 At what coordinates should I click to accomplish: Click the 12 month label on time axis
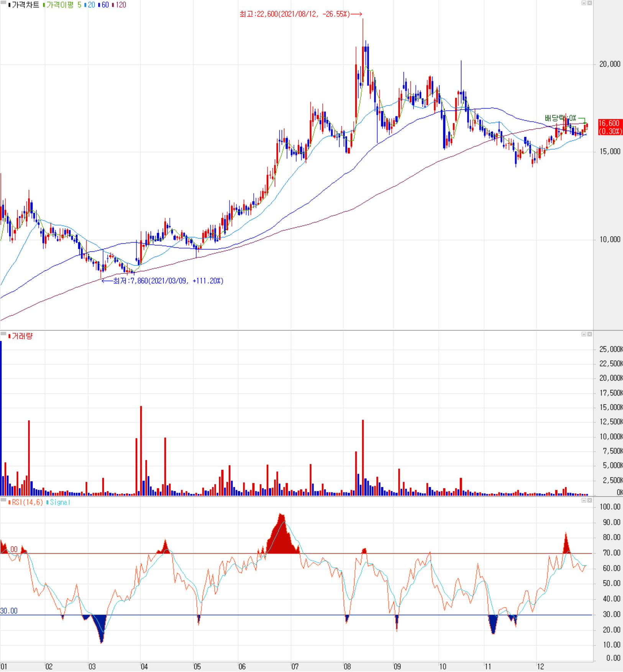tap(540, 667)
